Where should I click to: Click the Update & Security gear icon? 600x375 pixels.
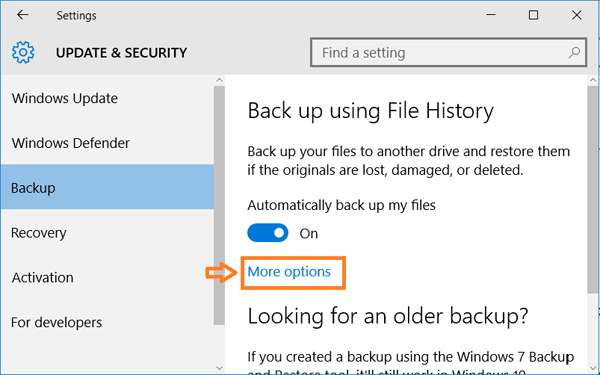click(23, 52)
